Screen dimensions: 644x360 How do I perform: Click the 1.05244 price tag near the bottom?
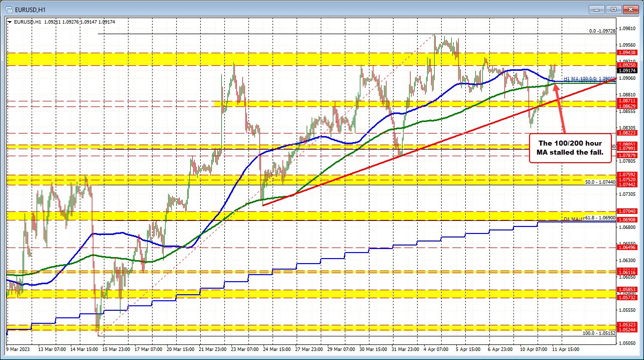(627, 330)
